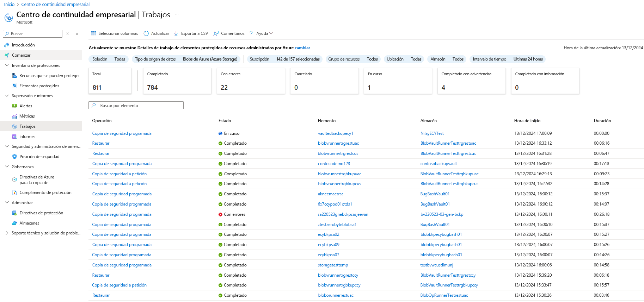Select the Total 811 summary card
Image resolution: width=644 pixels, height=302 pixels.
pyautogui.click(x=110, y=81)
